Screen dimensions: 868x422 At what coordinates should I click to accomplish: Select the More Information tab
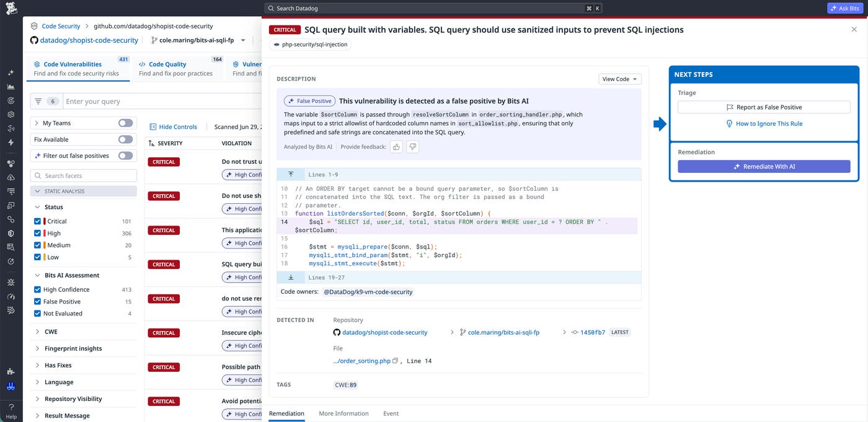(x=343, y=413)
